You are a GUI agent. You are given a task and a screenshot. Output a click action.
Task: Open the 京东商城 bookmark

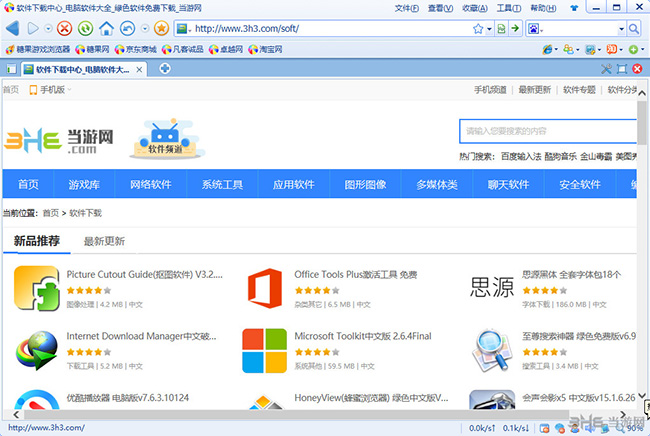tap(136, 49)
